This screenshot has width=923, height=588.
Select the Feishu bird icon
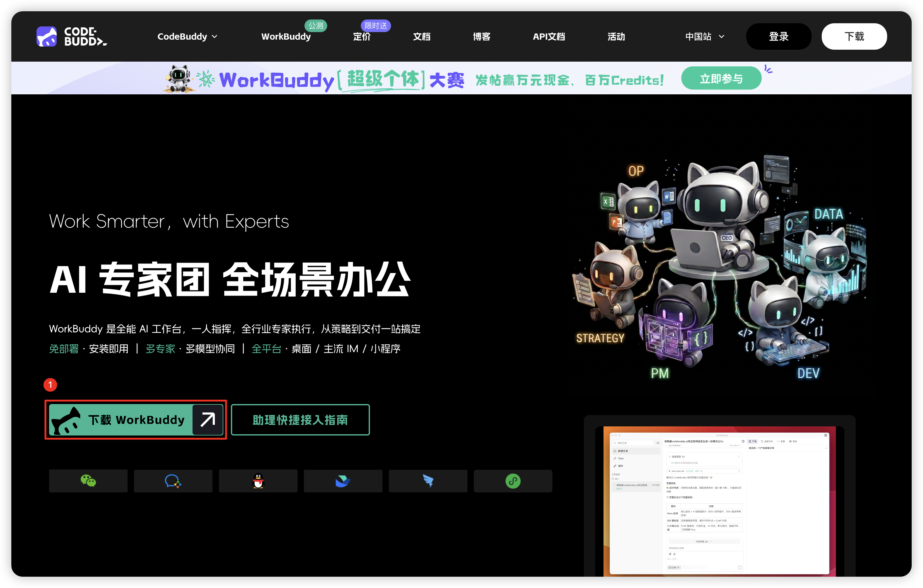(x=343, y=481)
